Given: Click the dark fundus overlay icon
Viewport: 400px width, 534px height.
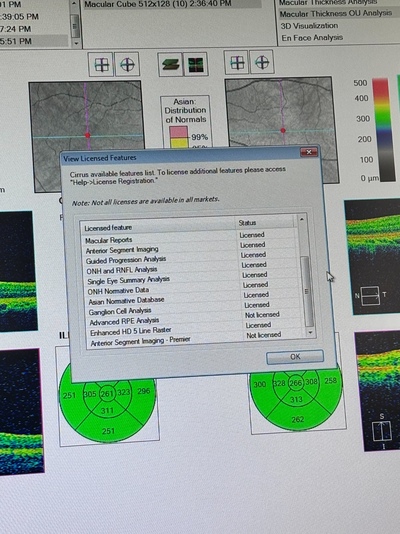Looking at the screenshot, I should (195, 64).
